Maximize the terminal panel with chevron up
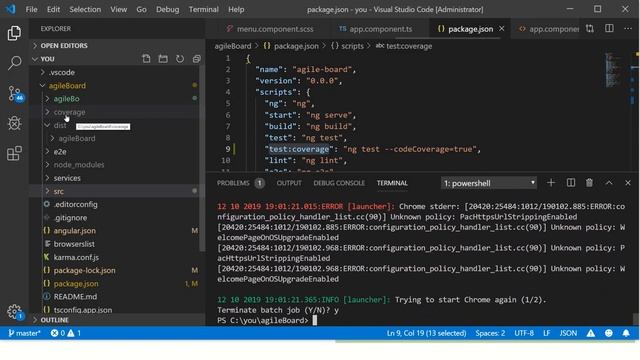This screenshot has height=360, width=640. pos(609,183)
